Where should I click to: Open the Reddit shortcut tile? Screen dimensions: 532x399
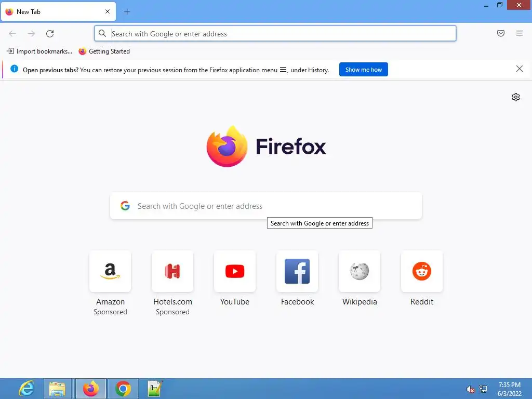pos(422,271)
